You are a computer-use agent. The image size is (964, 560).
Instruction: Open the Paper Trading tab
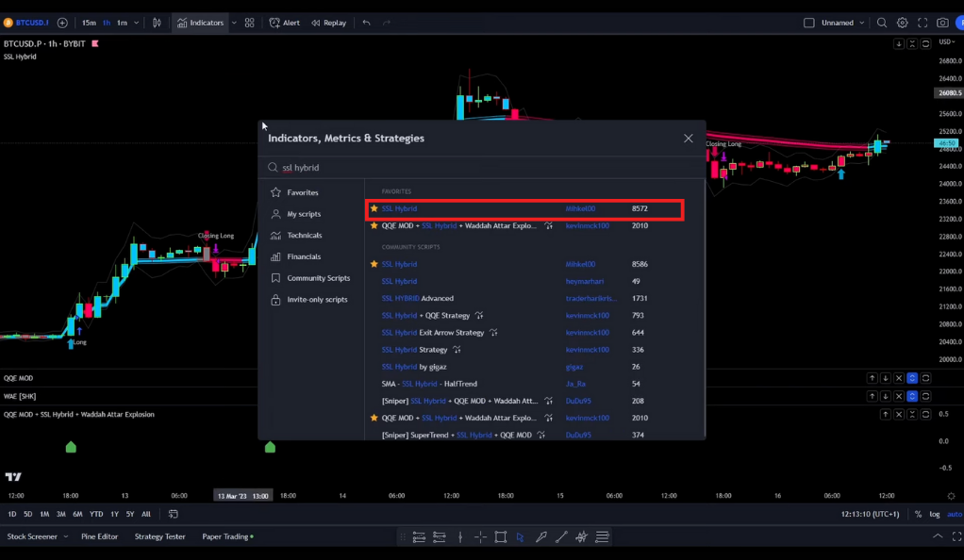click(227, 536)
